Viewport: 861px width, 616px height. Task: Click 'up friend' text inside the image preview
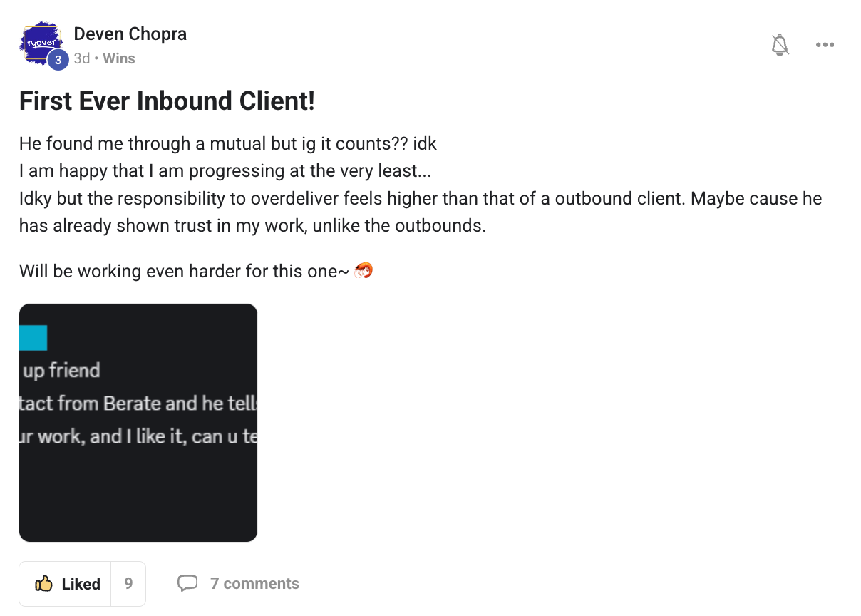point(61,371)
